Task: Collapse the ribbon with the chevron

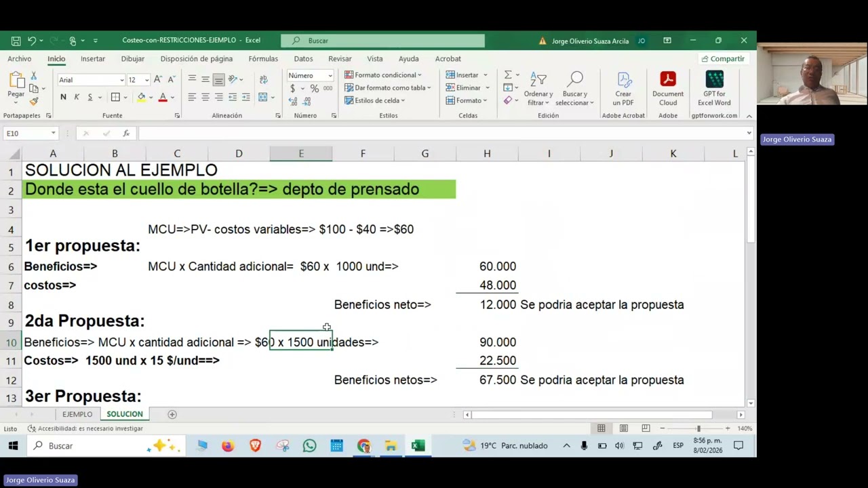Action: (x=749, y=116)
